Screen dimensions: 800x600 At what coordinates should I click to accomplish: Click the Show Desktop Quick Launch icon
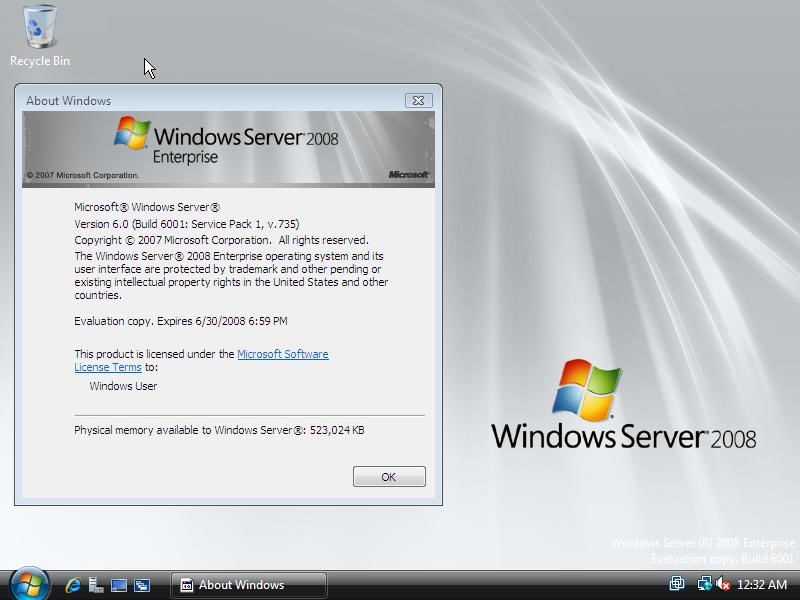pyautogui.click(x=119, y=585)
